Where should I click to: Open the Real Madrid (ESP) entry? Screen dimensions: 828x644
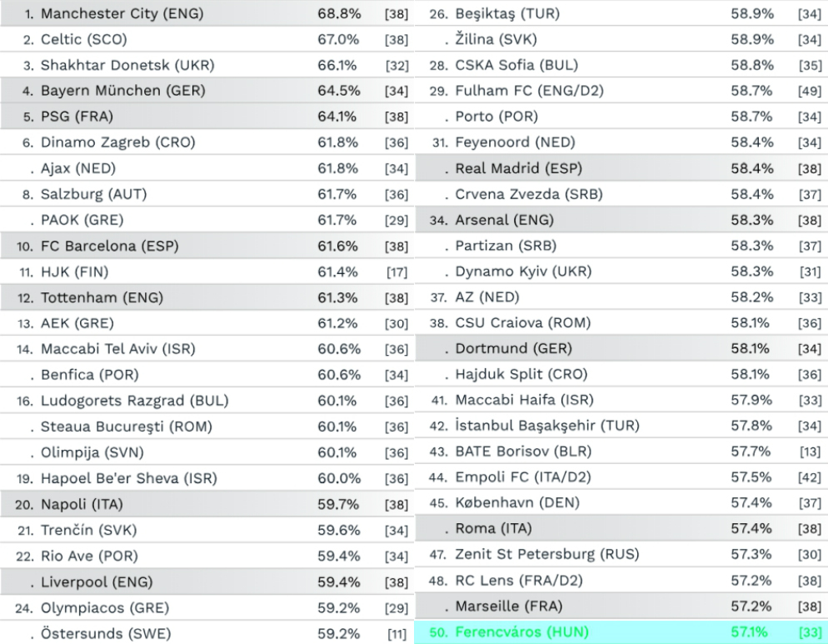(621, 168)
